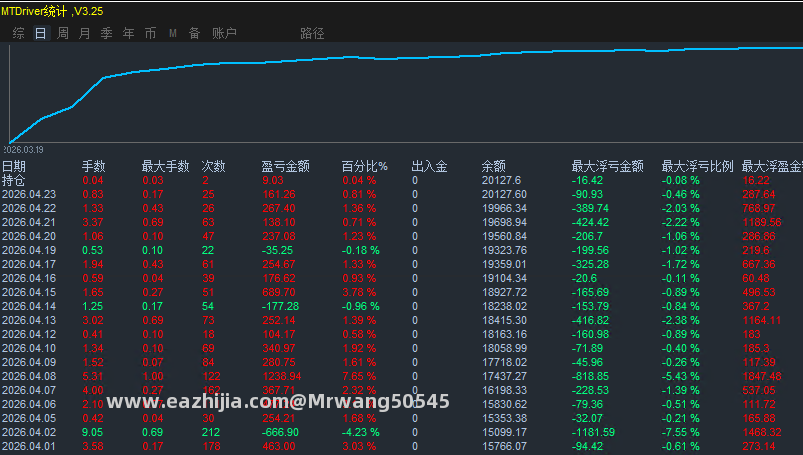Select the 2026.04.22 date row

[x=29, y=208]
